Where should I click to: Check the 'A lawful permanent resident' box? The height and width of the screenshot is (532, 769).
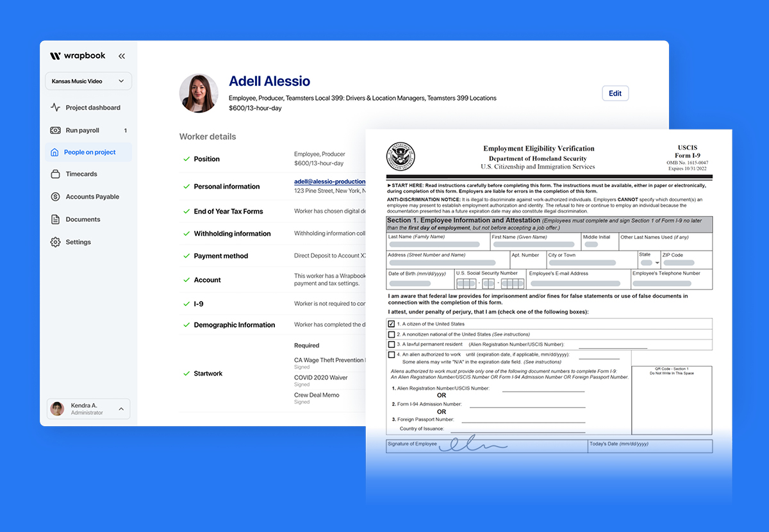(391, 344)
